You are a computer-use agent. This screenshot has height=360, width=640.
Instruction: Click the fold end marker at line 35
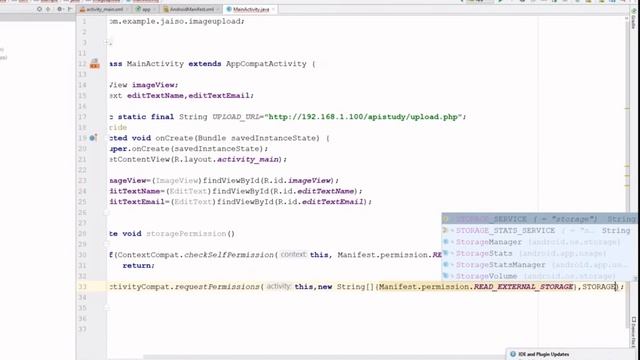(106, 308)
